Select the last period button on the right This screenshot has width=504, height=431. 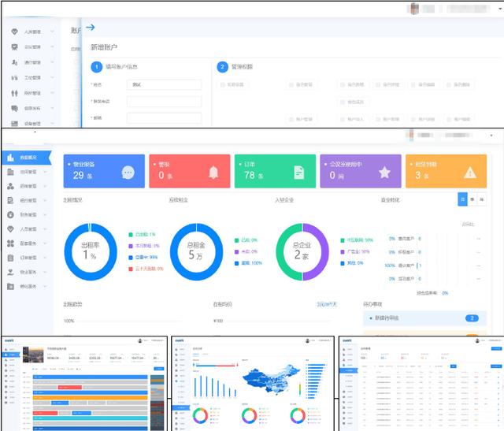tap(482, 199)
